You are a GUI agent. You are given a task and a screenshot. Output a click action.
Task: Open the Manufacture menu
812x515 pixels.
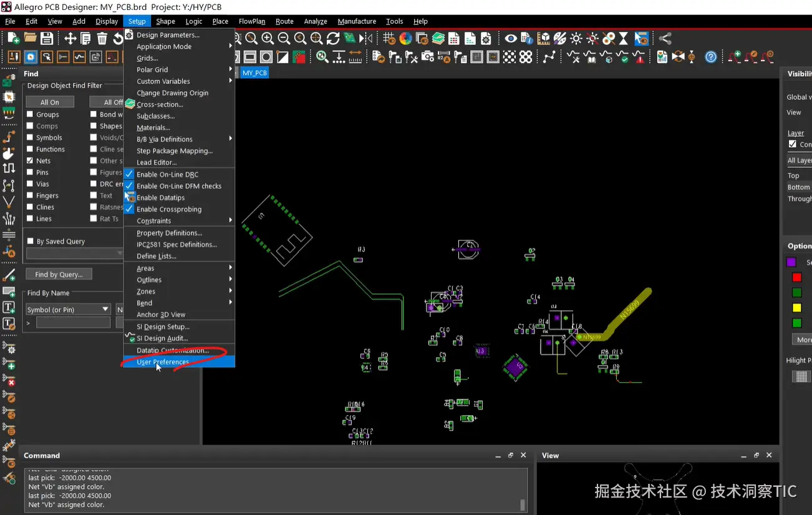357,21
